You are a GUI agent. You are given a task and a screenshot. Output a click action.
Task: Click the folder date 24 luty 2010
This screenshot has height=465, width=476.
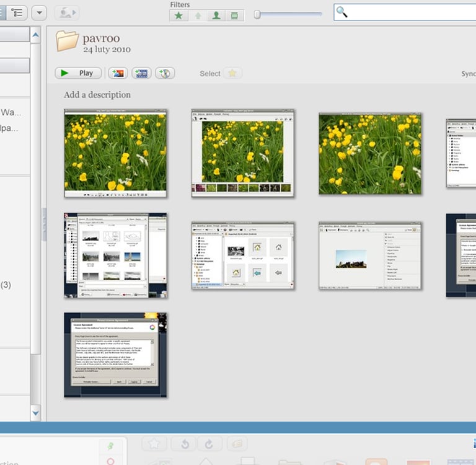click(107, 49)
